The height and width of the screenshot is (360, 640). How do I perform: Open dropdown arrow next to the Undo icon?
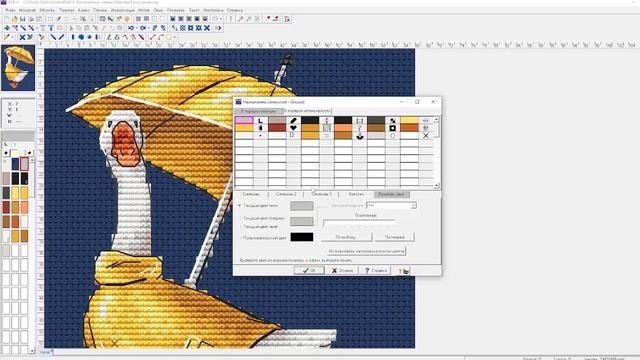pos(136,28)
